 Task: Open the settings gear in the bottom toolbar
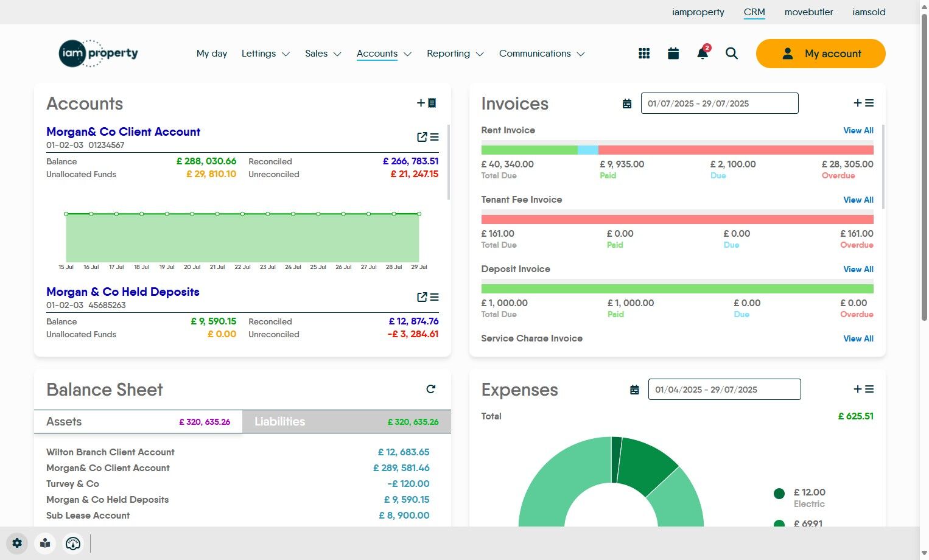coord(17,543)
